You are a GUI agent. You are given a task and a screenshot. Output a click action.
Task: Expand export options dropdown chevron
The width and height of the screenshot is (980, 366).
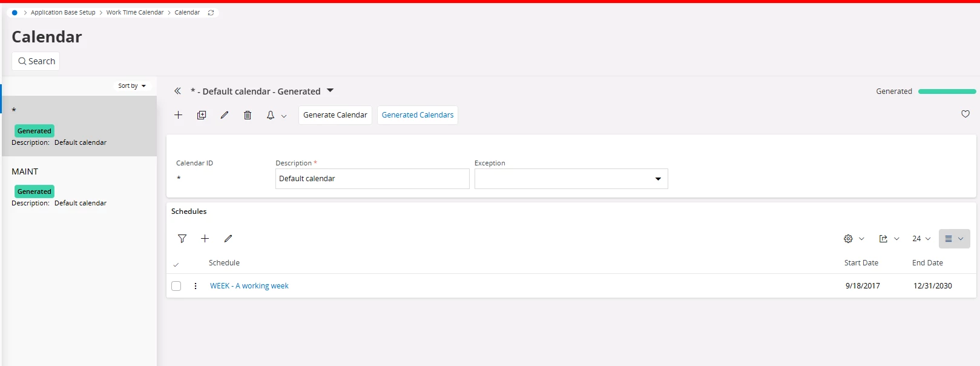pyautogui.click(x=896, y=239)
